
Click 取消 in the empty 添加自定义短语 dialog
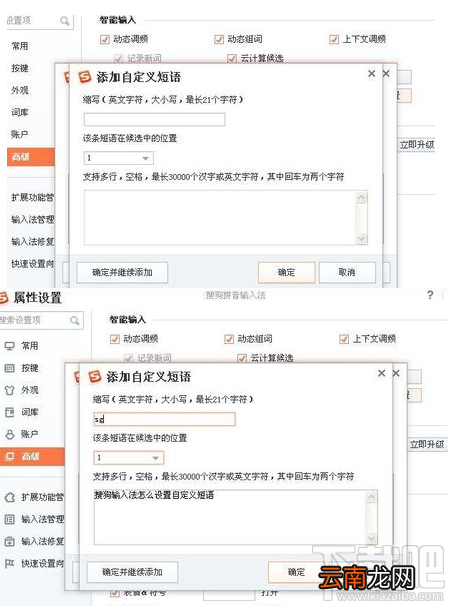pyautogui.click(x=347, y=272)
